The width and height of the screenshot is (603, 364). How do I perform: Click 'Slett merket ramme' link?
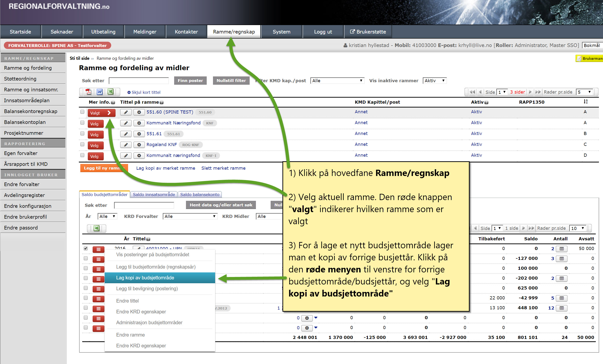pos(223,168)
